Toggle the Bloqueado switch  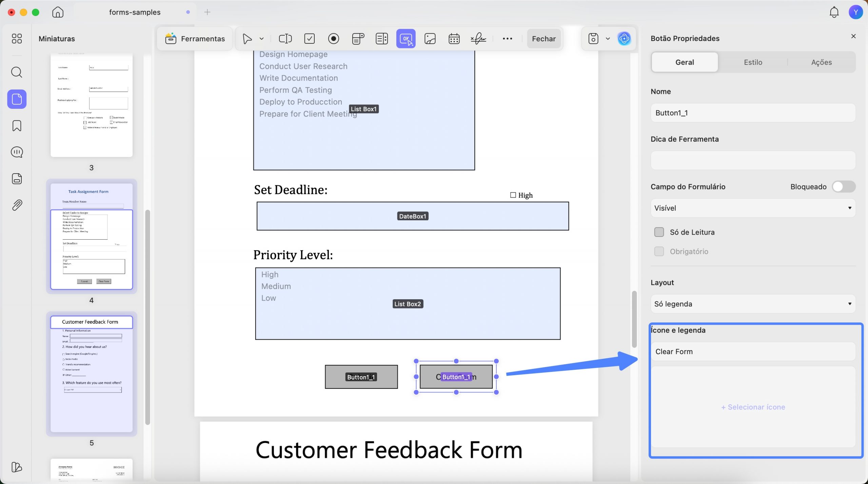pyautogui.click(x=844, y=187)
